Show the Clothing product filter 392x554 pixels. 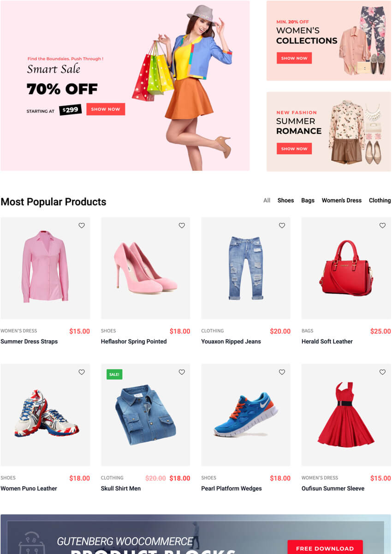pyautogui.click(x=380, y=200)
